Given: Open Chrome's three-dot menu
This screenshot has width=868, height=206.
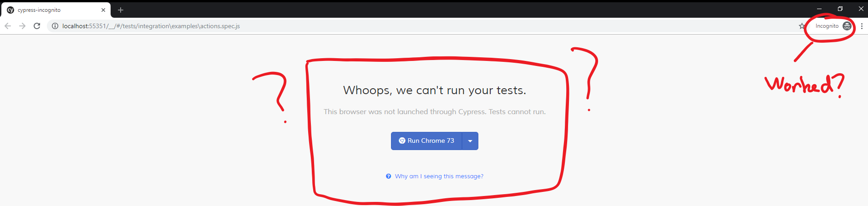Looking at the screenshot, I should [862, 26].
